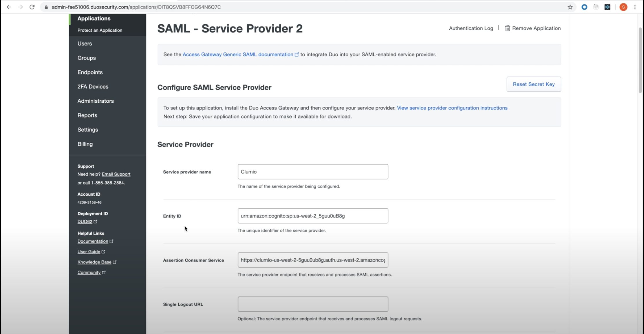Viewport: 644px width, 334px height.
Task: Click the browser back arrow
Action: (x=9, y=7)
